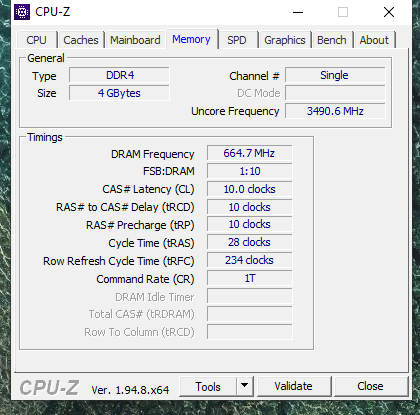The width and height of the screenshot is (420, 415).
Task: Switch to the Bench tab
Action: [x=332, y=40]
